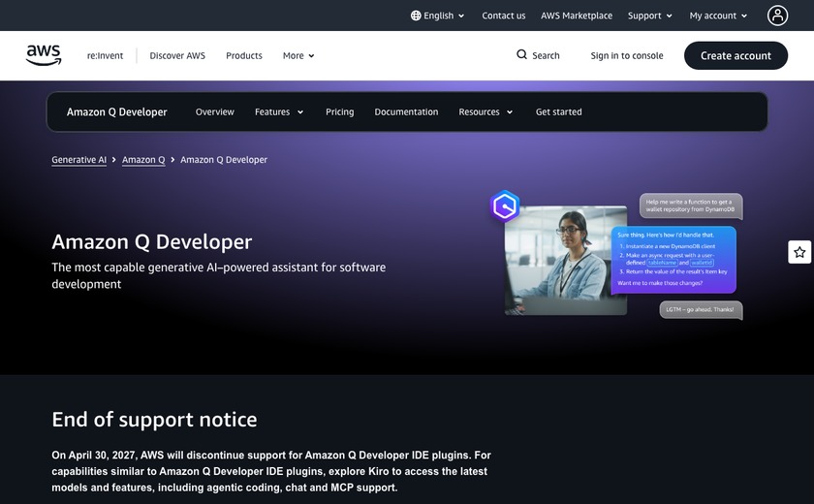Open the Support dropdown menu
This screenshot has height=504, width=814.
[x=650, y=16]
